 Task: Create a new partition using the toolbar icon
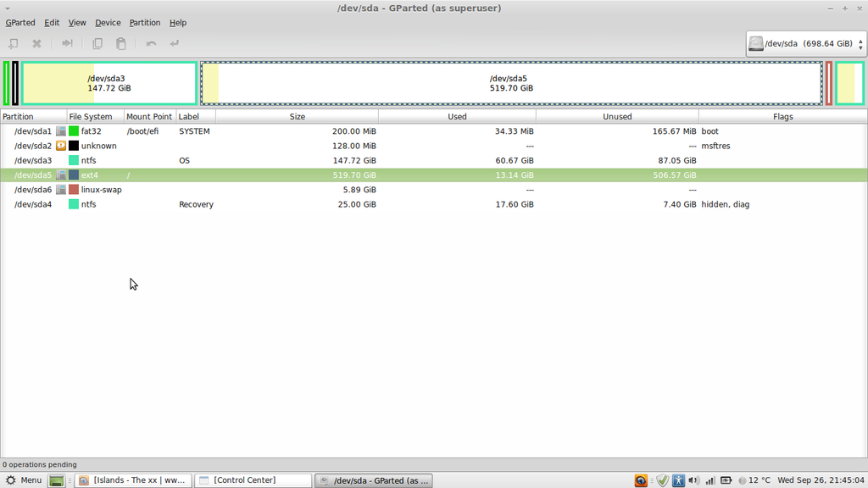tap(14, 43)
